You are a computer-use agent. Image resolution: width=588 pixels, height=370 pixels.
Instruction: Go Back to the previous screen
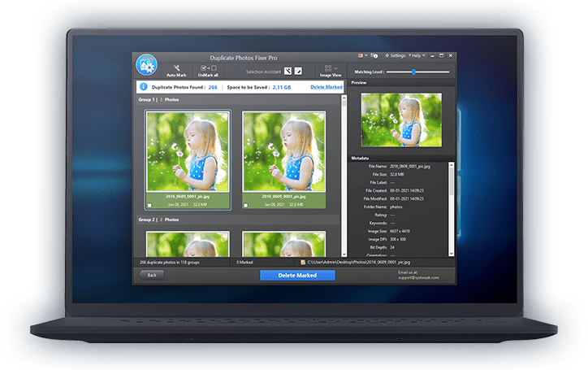click(151, 275)
